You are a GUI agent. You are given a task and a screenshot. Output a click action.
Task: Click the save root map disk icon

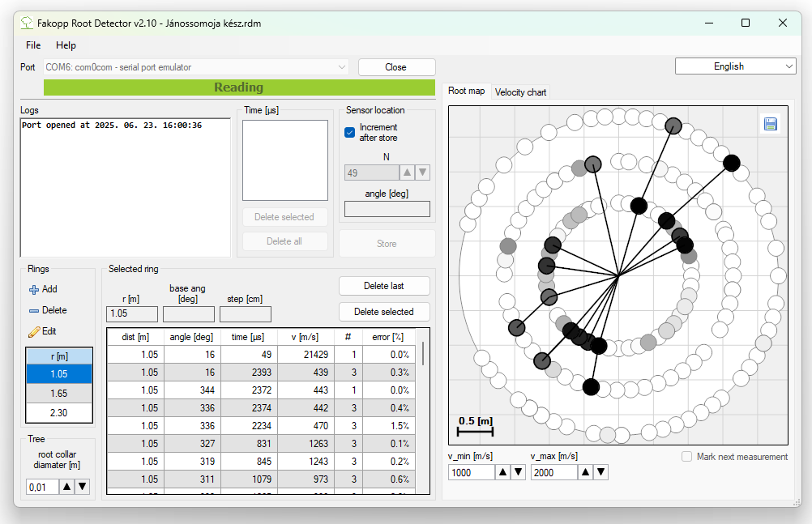tap(770, 124)
